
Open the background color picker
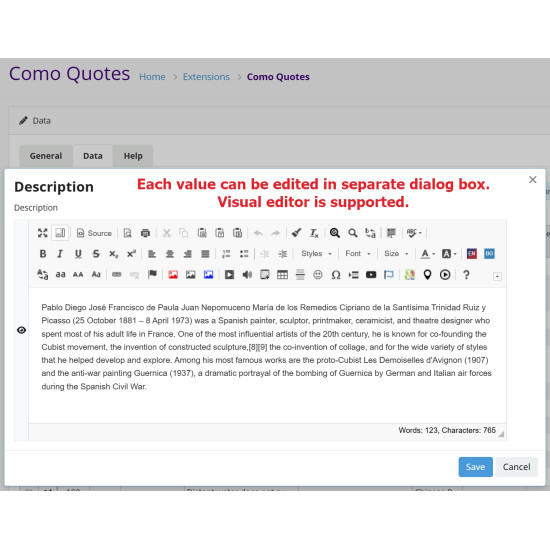[x=449, y=254]
